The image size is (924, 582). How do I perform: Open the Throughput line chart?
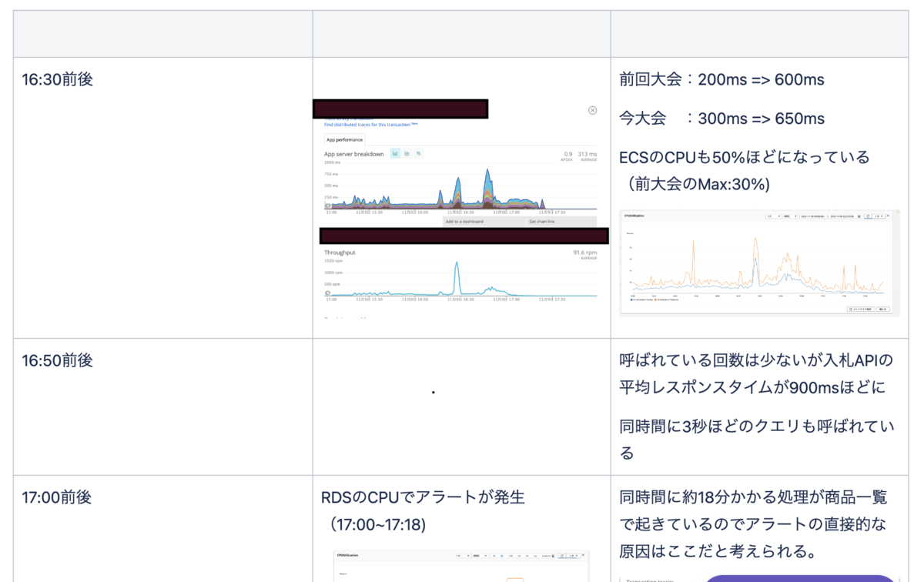460,279
